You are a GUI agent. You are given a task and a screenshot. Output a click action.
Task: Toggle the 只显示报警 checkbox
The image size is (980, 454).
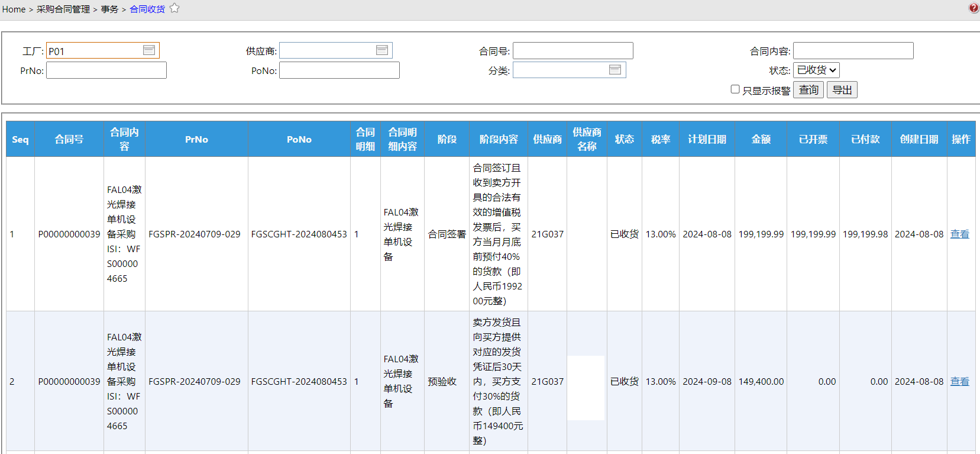735,89
